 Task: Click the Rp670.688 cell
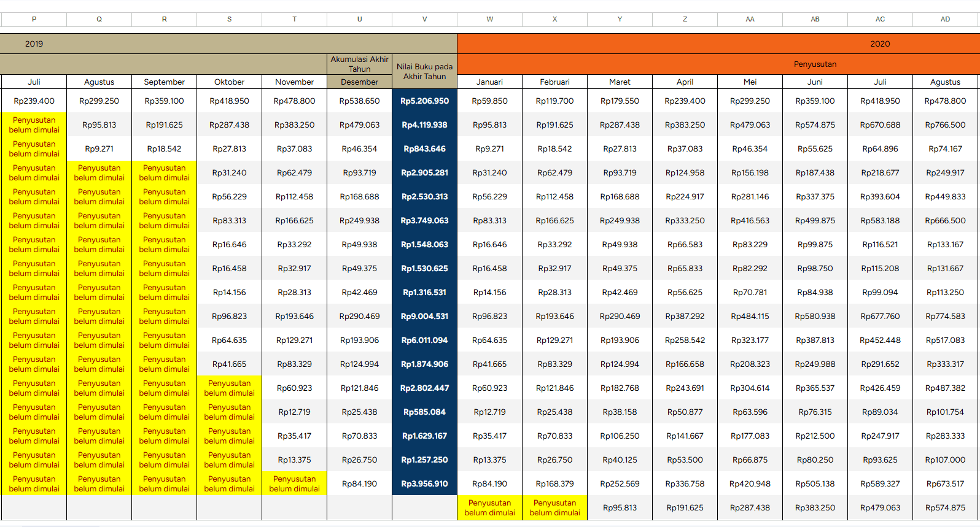pos(880,125)
